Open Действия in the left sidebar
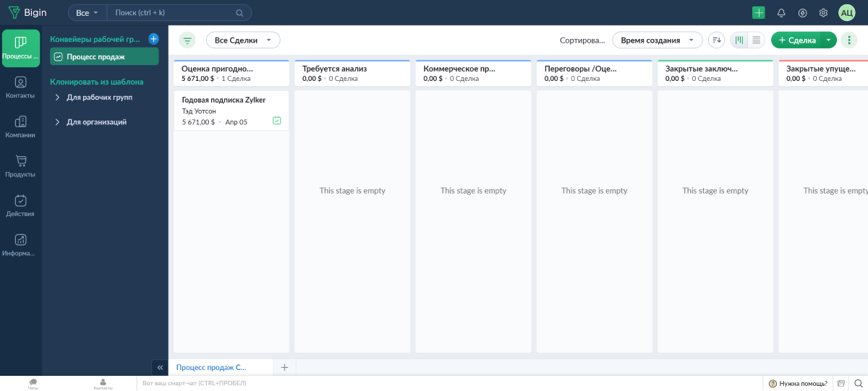Screen dimensions: 868x391 coord(20,206)
